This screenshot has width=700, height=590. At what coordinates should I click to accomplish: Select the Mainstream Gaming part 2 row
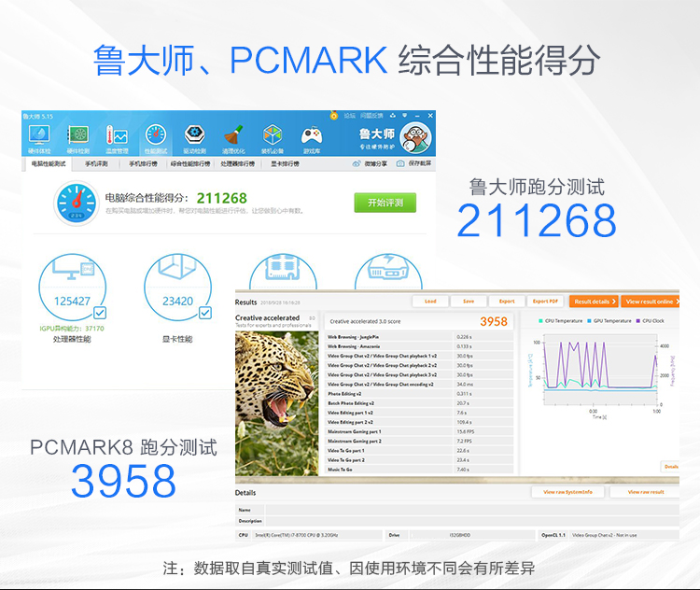(420, 442)
